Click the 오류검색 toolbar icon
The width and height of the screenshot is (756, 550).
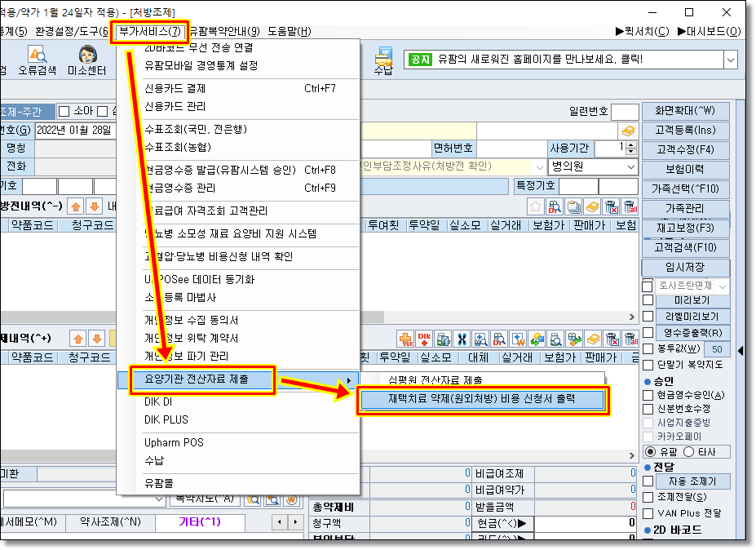pos(38,61)
